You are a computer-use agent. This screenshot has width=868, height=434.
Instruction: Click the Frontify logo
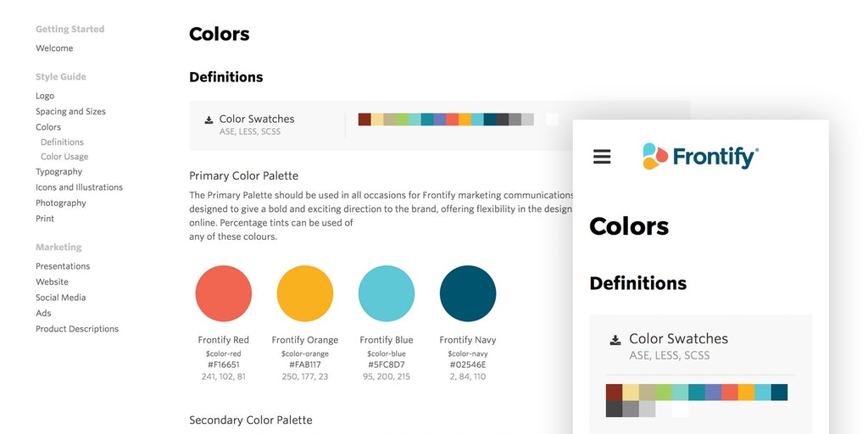pyautogui.click(x=700, y=156)
